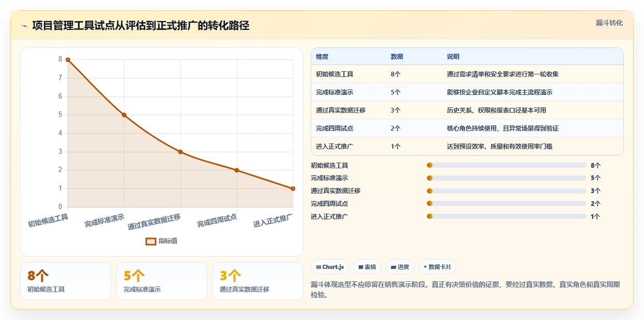The width and height of the screenshot is (644, 320).
Task: Click description 通过需求清单和安全要求进行第一轮收集
Action: coord(503,74)
